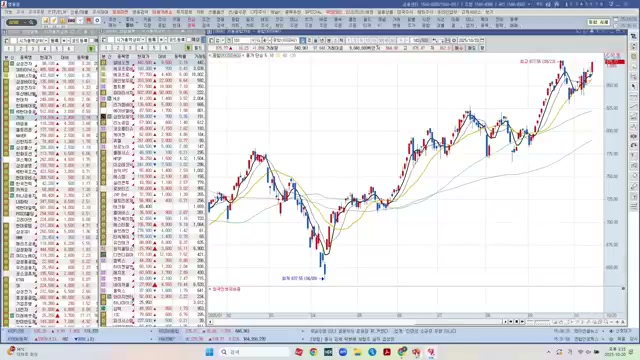Open the 차트 menu

(x=200, y=12)
